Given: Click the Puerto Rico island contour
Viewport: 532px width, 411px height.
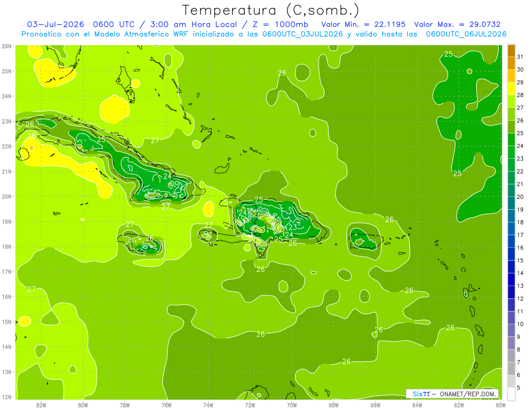Looking at the screenshot, I should tap(365, 240).
